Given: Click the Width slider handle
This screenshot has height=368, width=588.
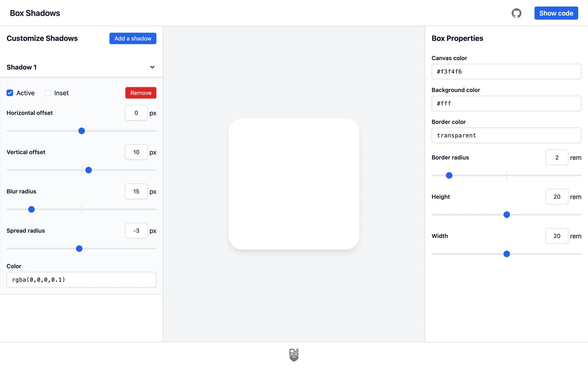Looking at the screenshot, I should coord(507,254).
